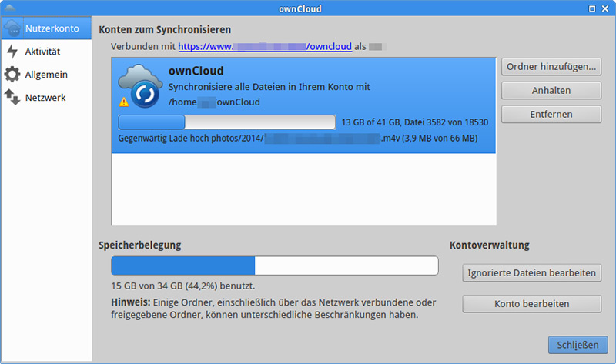The image size is (616, 364).
Task: Maximize the ownCloud window
Action: (x=592, y=8)
